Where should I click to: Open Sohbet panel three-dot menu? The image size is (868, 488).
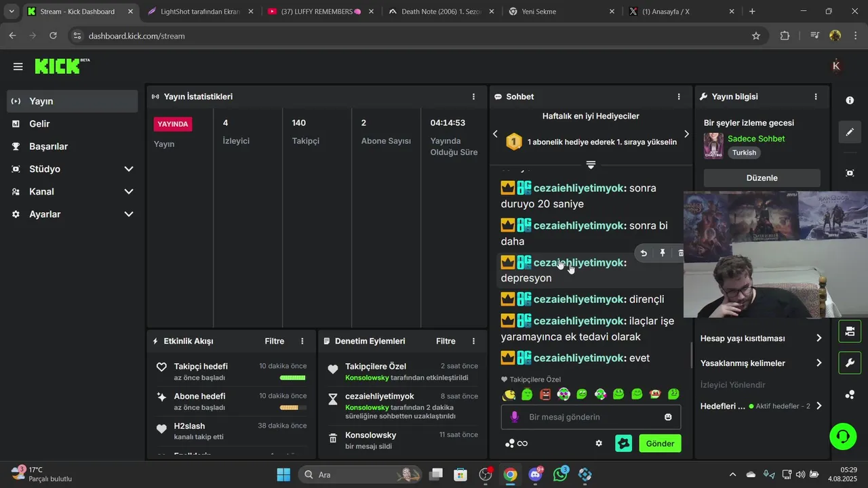[x=679, y=97]
